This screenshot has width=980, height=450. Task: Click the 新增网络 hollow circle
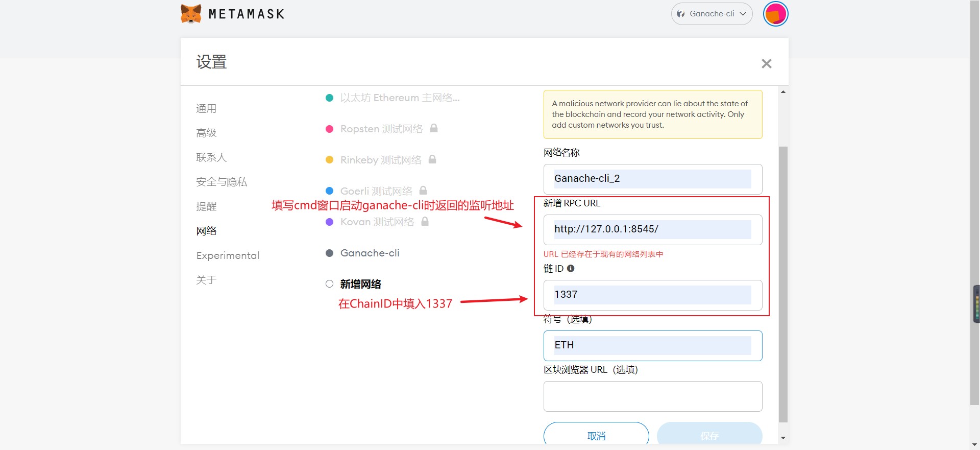[x=329, y=284]
